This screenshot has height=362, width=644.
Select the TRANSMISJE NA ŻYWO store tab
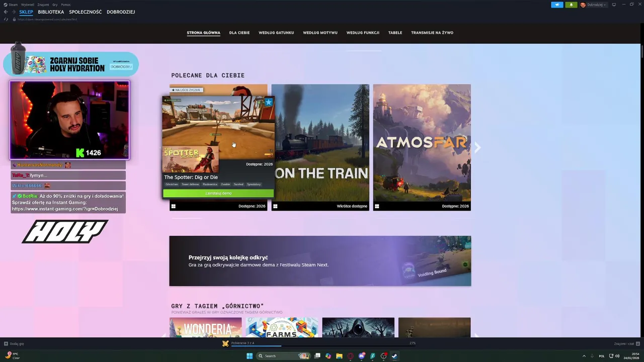pos(432,33)
